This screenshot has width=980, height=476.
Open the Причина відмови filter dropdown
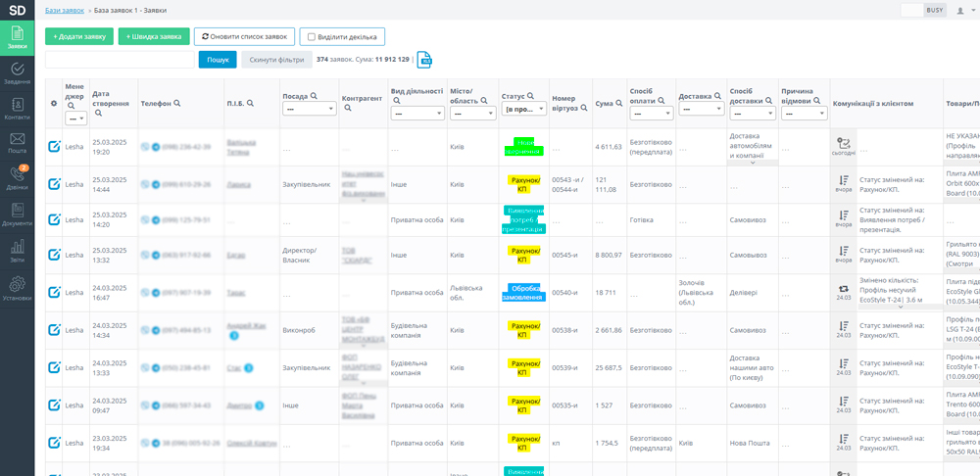click(805, 113)
